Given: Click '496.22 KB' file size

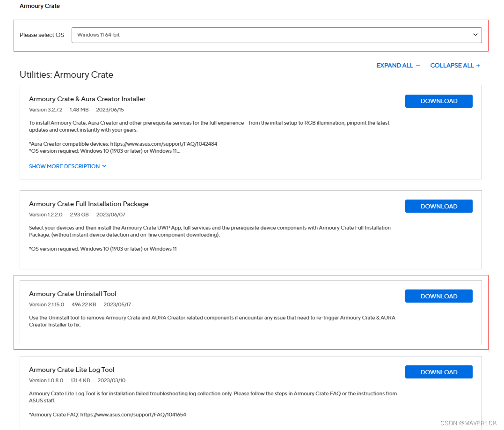Looking at the screenshot, I should point(84,304).
